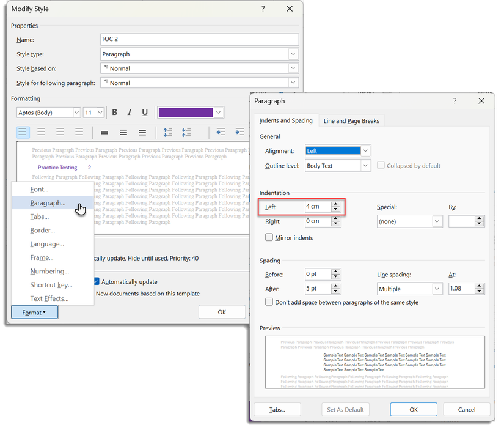Expand Style for following paragraph dropdown

click(x=293, y=83)
